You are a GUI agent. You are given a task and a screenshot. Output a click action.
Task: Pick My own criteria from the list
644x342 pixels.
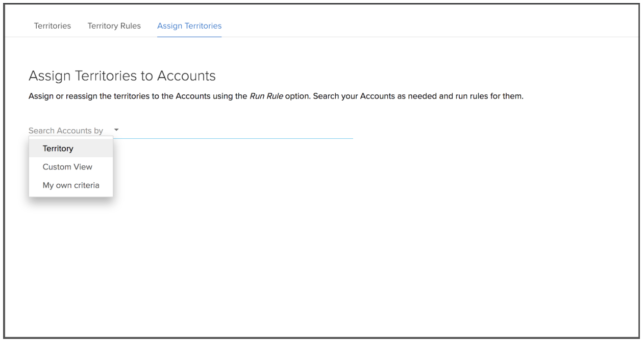point(71,185)
